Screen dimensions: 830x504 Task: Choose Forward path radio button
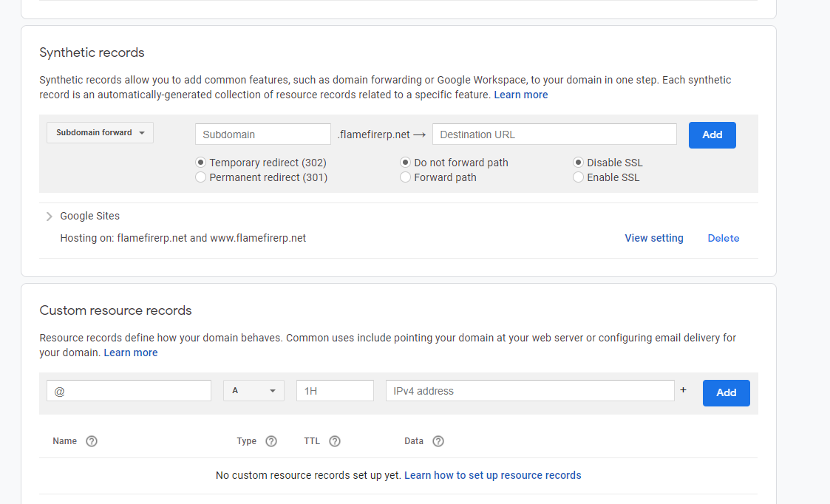[406, 177]
